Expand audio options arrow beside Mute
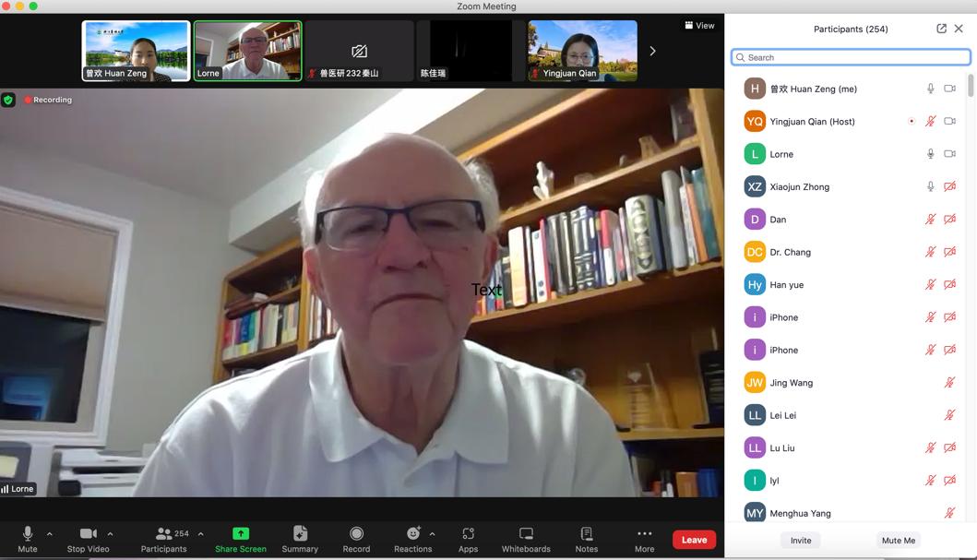The width and height of the screenshot is (977, 560). [x=50, y=533]
